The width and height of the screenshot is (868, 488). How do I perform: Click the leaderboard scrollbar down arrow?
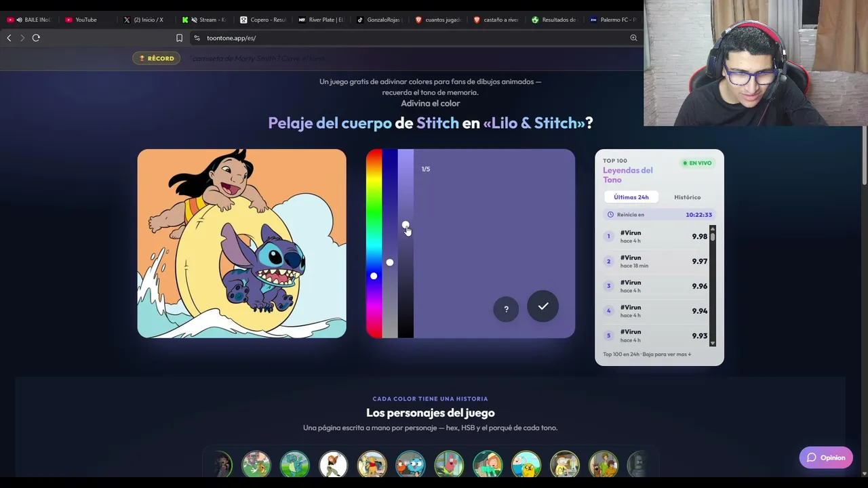[x=713, y=344]
